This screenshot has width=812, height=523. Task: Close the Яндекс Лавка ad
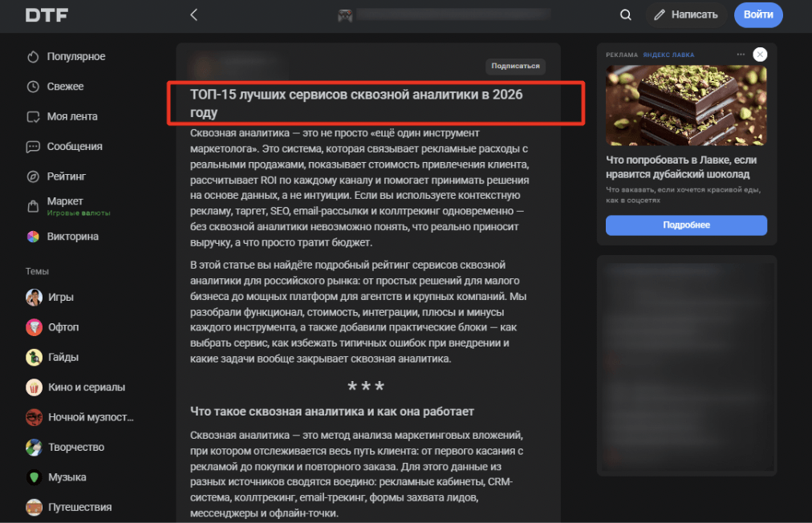pos(760,55)
